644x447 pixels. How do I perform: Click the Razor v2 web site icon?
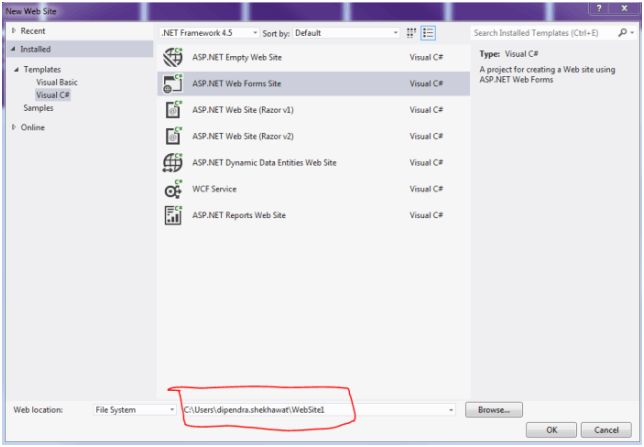coord(173,136)
